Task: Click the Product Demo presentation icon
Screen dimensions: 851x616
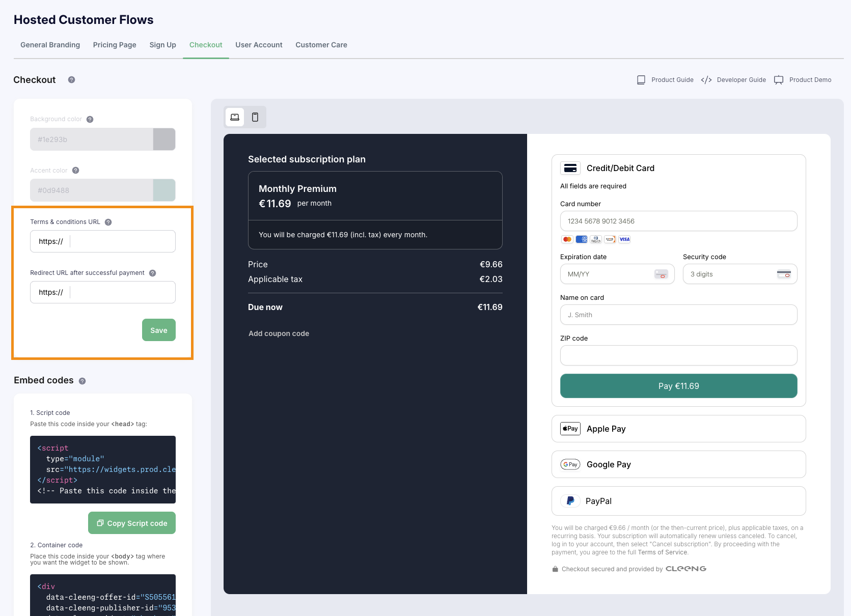Action: pyautogui.click(x=779, y=80)
